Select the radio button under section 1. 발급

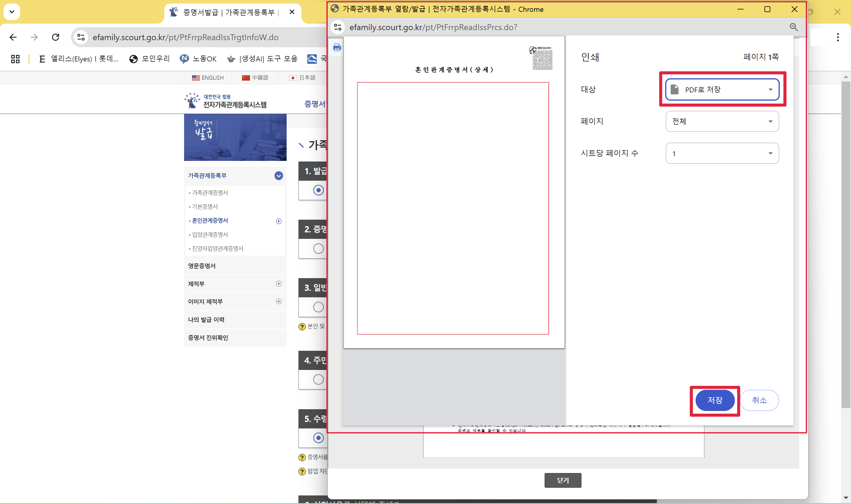click(319, 190)
